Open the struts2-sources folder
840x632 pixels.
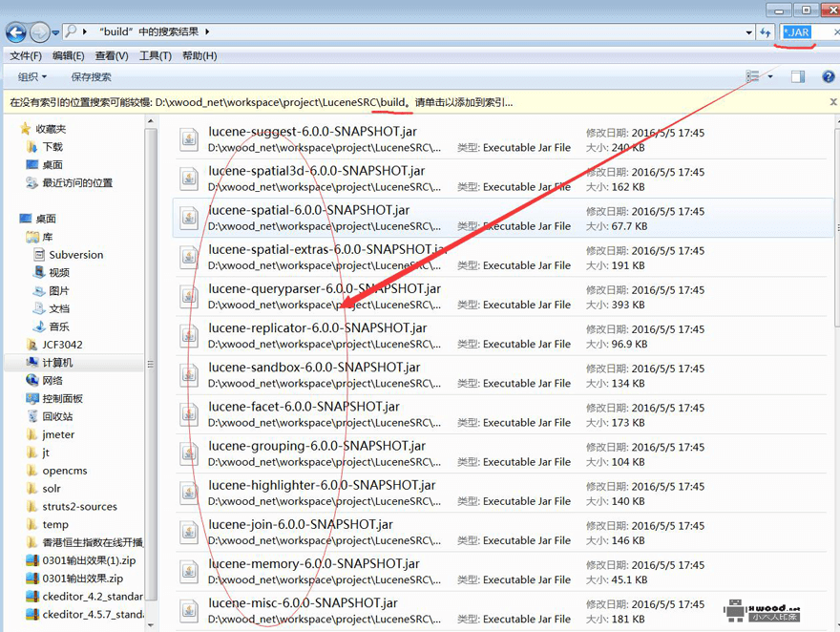click(72, 507)
